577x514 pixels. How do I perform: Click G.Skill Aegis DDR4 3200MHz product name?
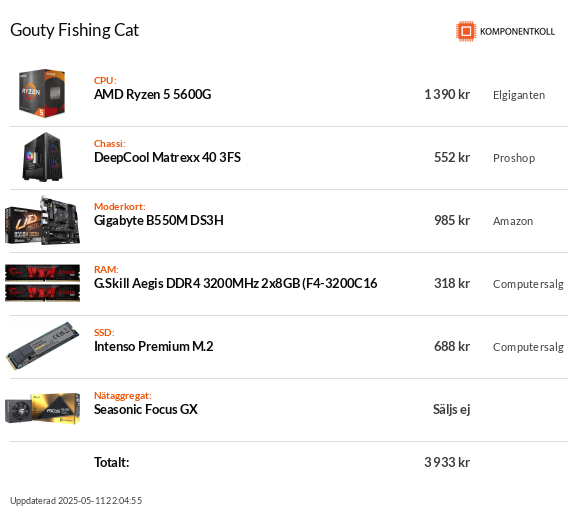(x=236, y=283)
